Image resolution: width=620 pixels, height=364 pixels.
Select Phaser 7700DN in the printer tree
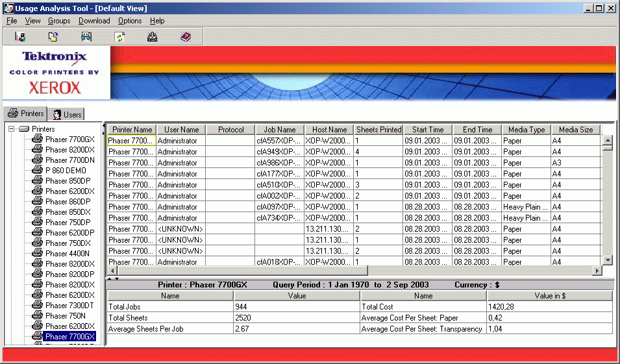click(69, 160)
